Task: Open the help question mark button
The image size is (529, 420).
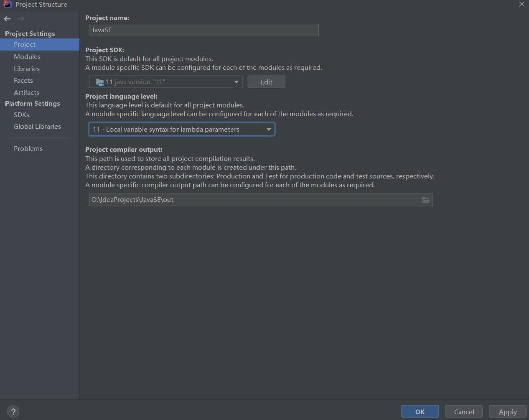Action: click(13, 412)
